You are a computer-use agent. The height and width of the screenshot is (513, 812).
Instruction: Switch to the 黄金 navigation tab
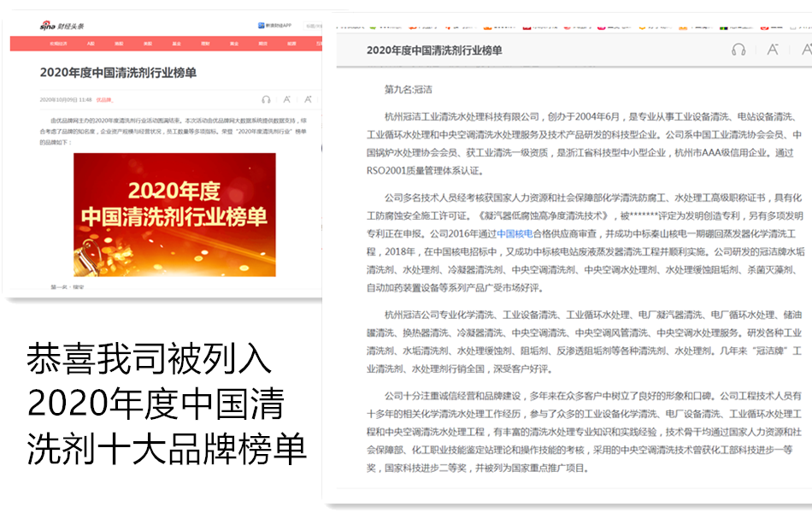(234, 43)
